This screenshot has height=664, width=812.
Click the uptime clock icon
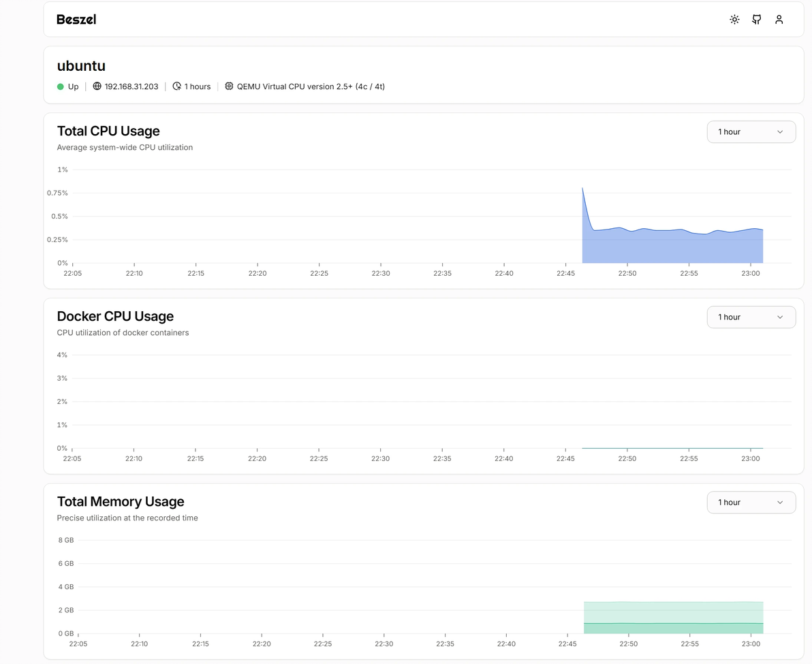177,86
